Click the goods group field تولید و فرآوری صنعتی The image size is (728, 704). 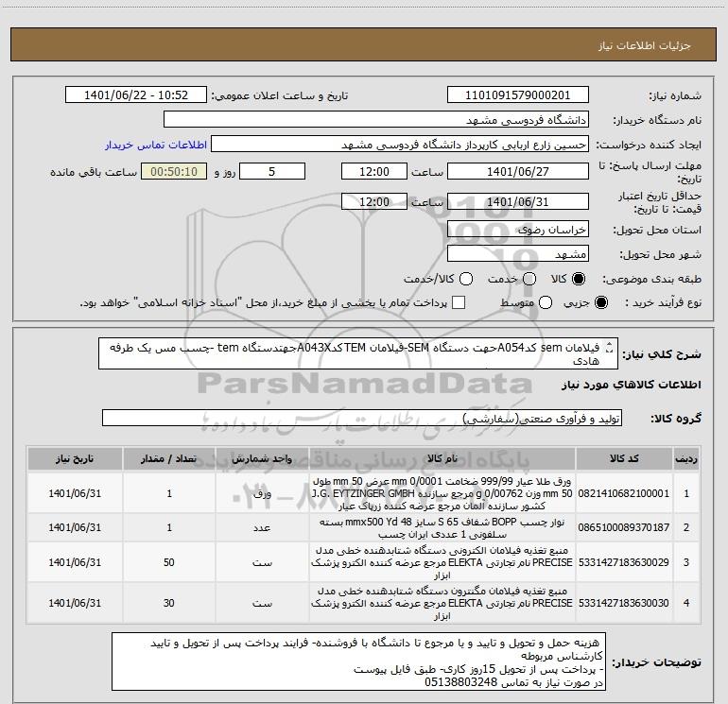click(x=362, y=418)
